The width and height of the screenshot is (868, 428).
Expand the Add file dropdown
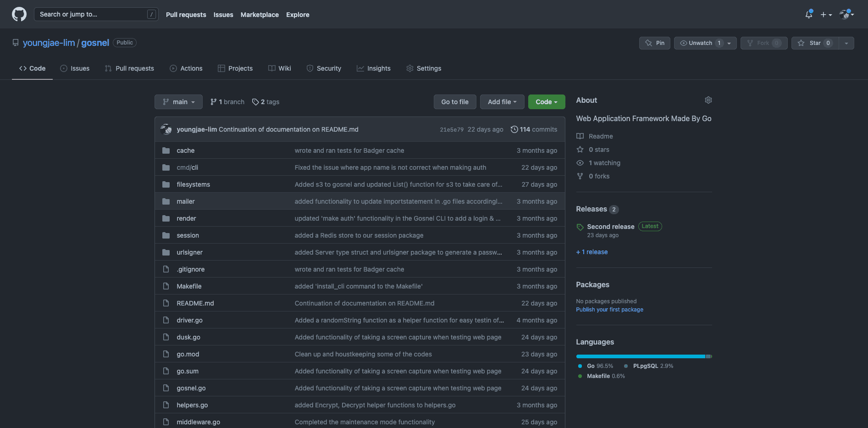click(x=502, y=102)
